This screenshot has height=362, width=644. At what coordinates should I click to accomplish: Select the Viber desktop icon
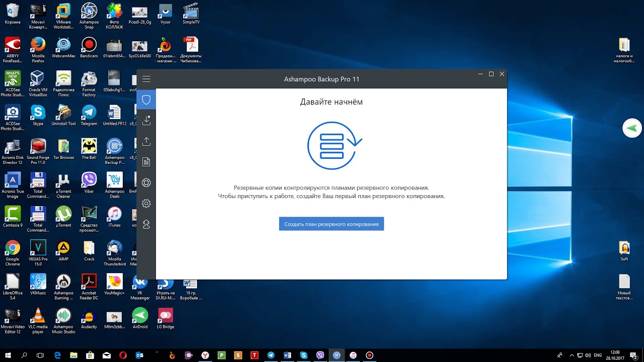coord(89,183)
